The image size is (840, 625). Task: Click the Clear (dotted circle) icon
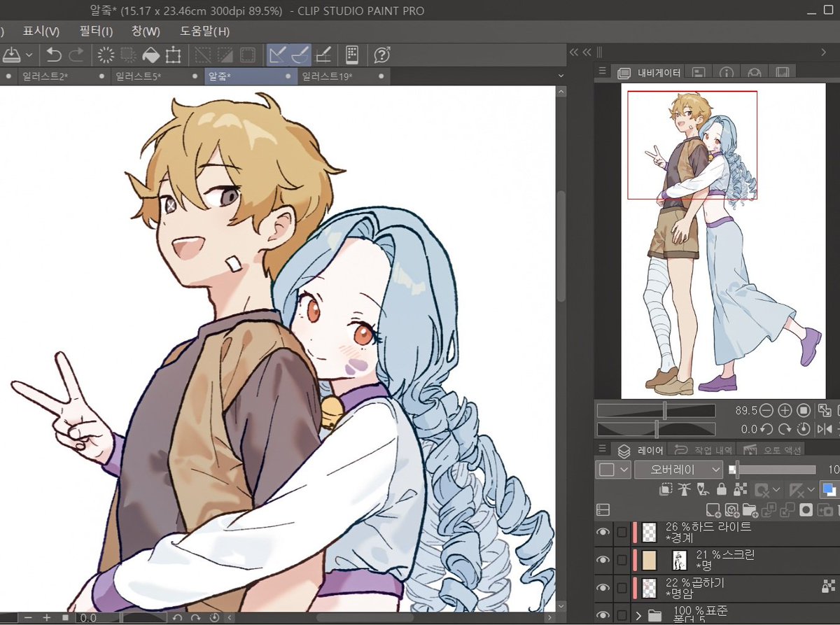[x=106, y=55]
